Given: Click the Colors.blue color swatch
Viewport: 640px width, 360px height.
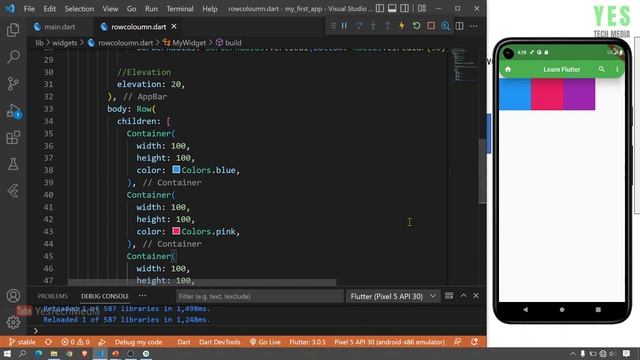Looking at the screenshot, I should (176, 169).
